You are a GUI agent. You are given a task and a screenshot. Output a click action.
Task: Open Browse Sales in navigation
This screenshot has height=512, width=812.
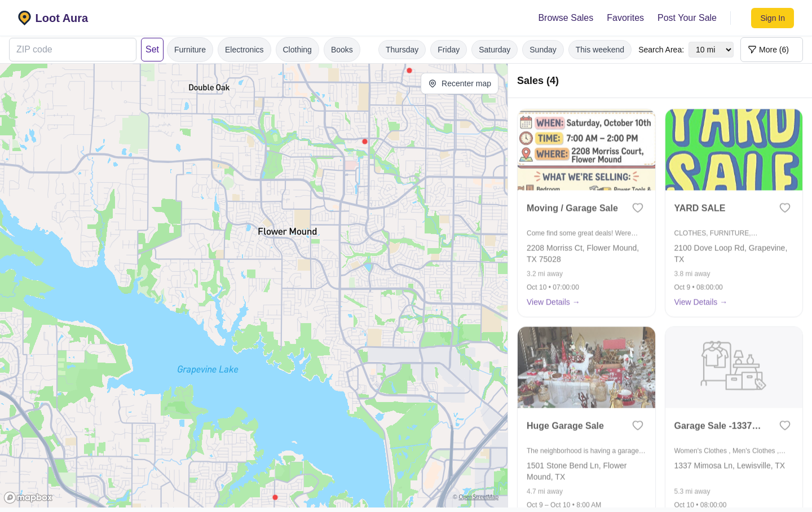[x=566, y=18]
